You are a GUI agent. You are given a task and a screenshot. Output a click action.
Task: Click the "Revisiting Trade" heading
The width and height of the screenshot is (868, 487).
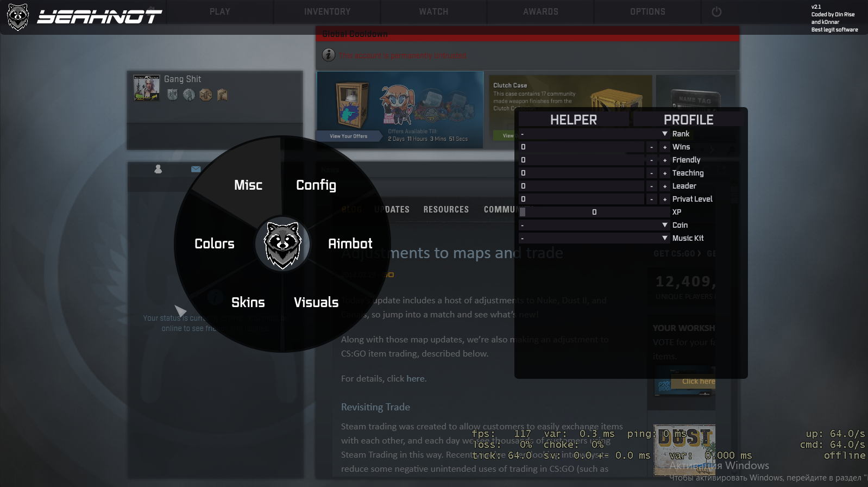click(x=375, y=407)
